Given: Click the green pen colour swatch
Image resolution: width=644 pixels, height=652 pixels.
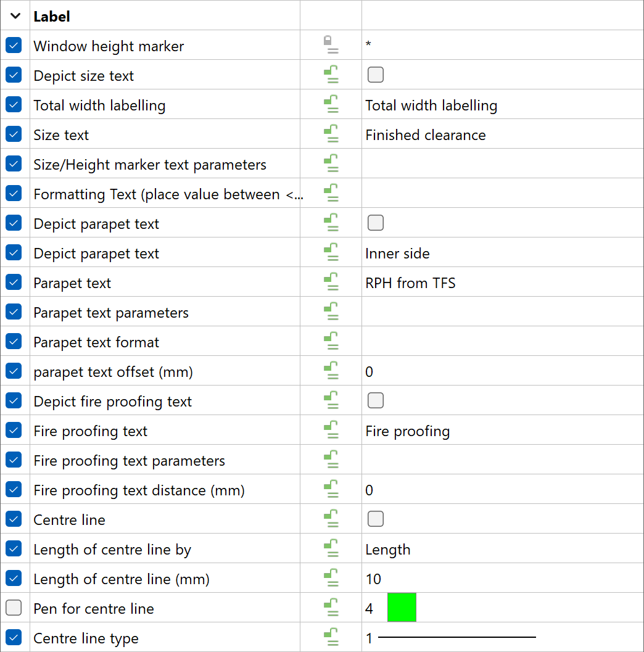Looking at the screenshot, I should coord(402,608).
